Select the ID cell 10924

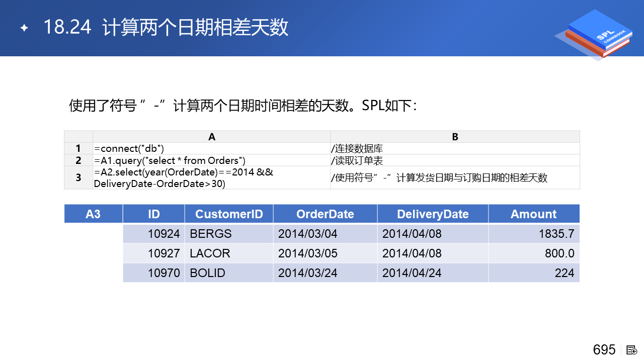pyautogui.click(x=154, y=234)
